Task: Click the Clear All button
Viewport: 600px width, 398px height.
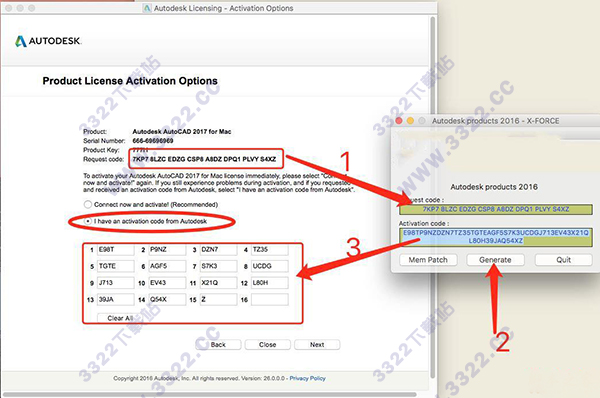Action: click(120, 318)
